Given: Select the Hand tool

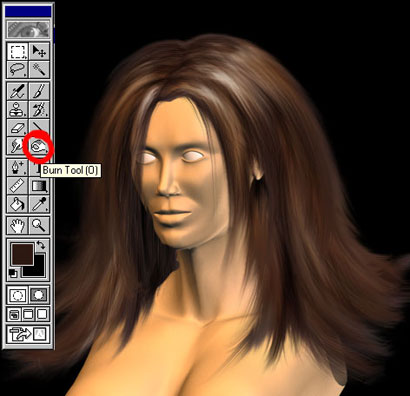Looking at the screenshot, I should [x=18, y=226].
